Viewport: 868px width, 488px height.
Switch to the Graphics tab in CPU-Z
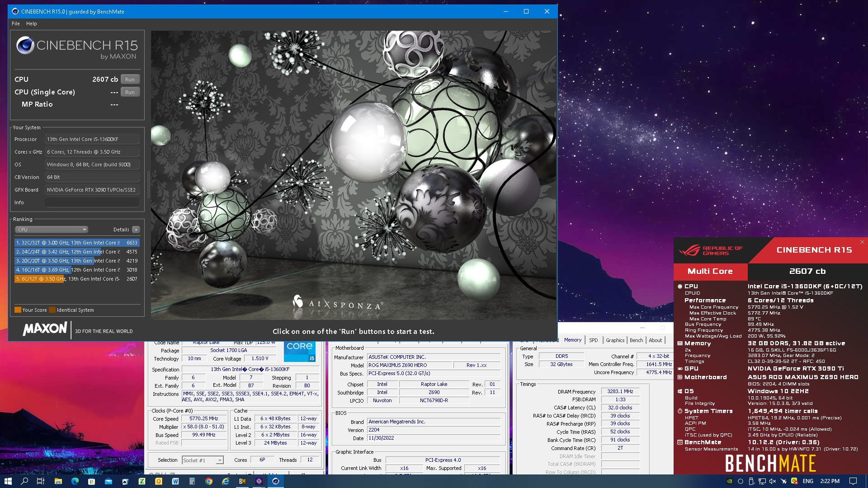[x=615, y=340]
